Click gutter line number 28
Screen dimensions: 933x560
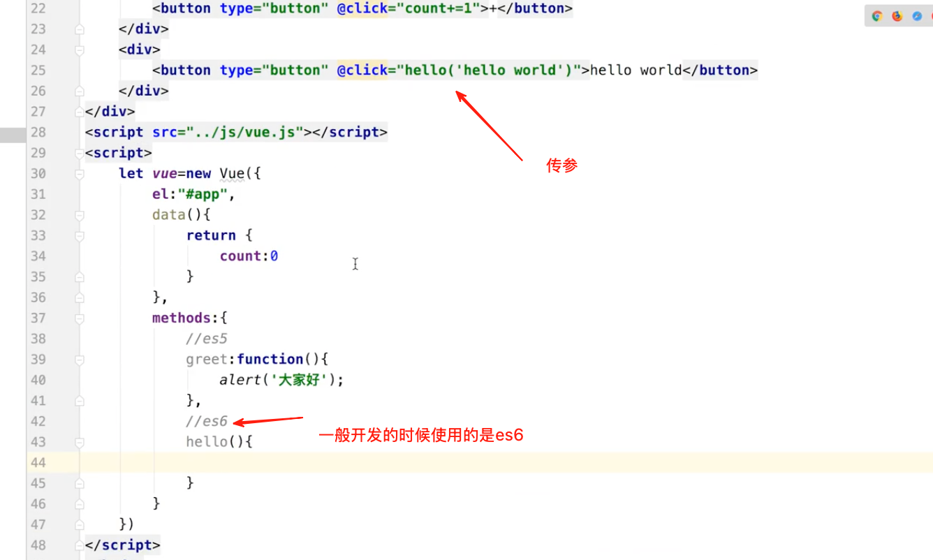click(x=38, y=132)
